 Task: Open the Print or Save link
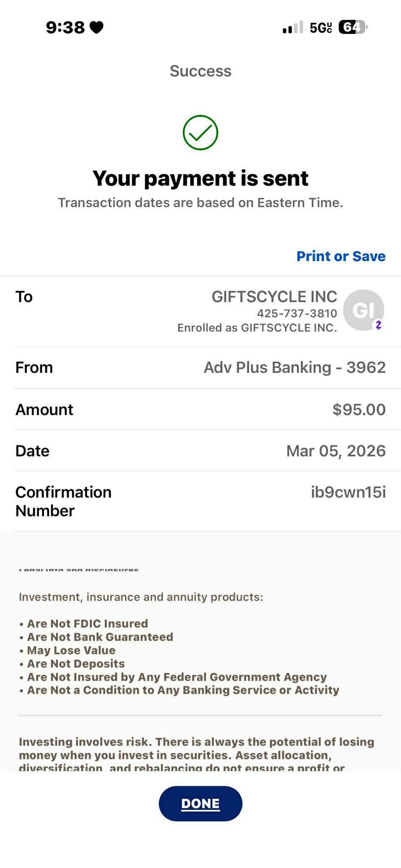click(x=341, y=256)
